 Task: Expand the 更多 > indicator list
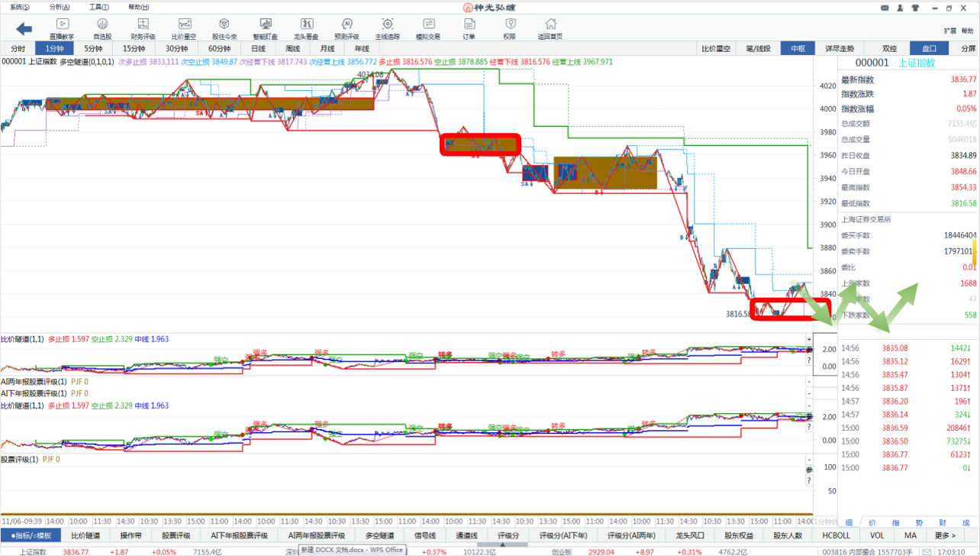click(x=945, y=535)
